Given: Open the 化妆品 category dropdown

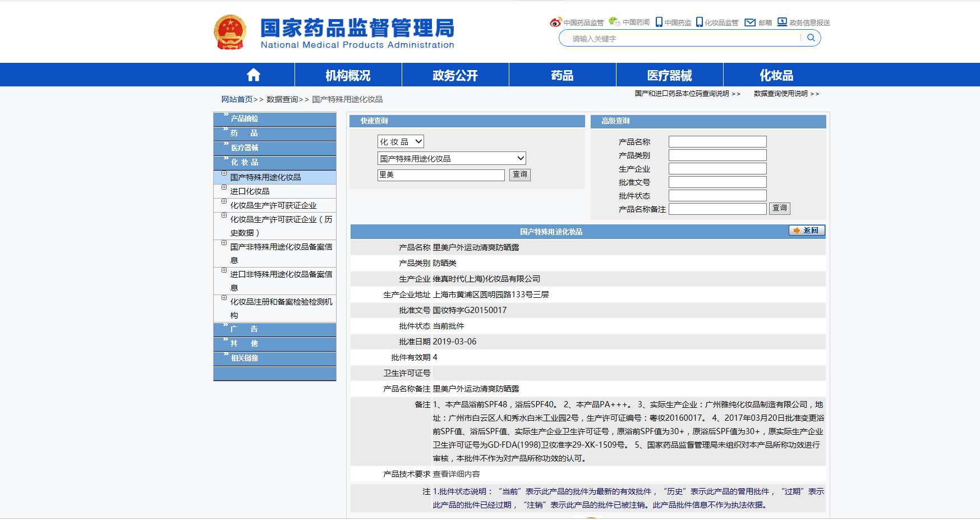Looking at the screenshot, I should (401, 142).
